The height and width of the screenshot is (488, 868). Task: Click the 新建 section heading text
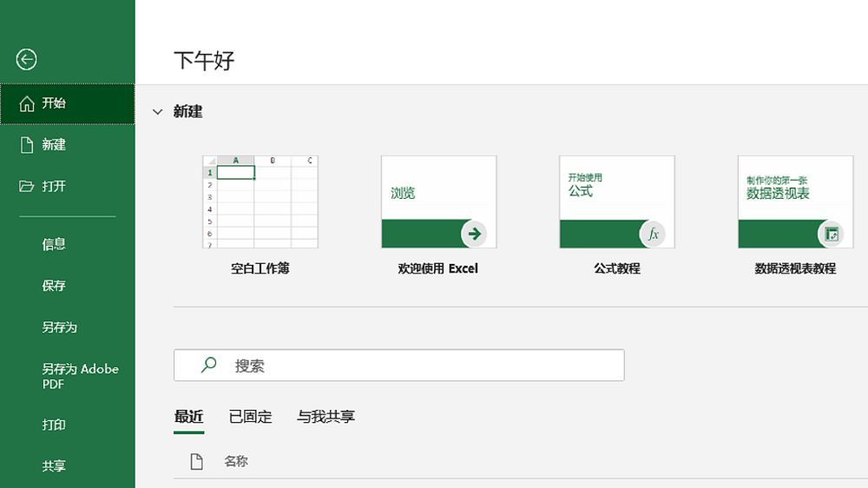pos(187,112)
